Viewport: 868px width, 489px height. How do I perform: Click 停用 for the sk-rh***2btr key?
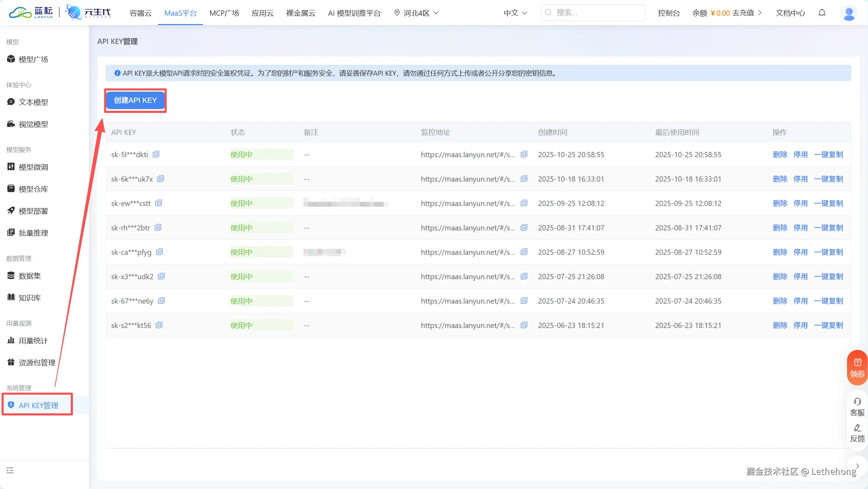[800, 228]
